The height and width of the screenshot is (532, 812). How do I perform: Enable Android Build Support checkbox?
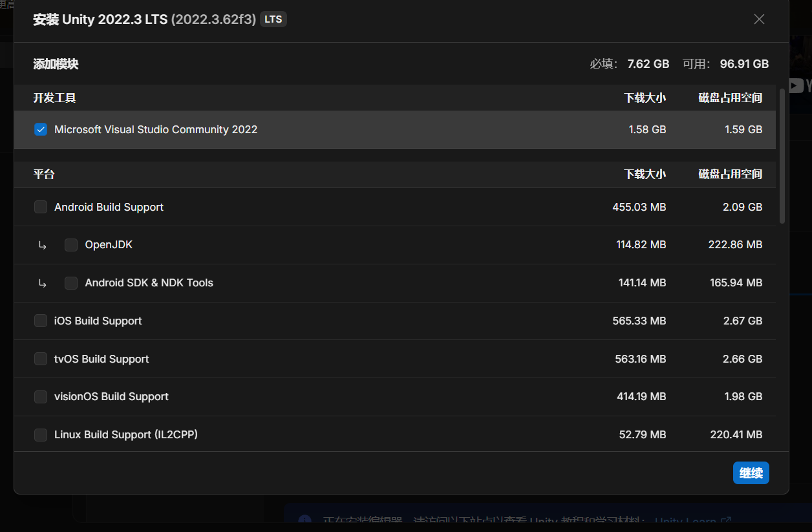point(41,207)
